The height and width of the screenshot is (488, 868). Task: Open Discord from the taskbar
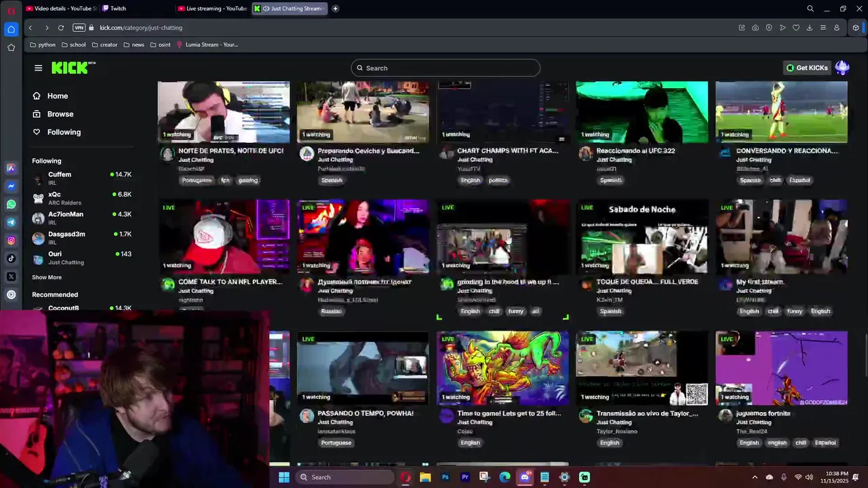(x=525, y=477)
